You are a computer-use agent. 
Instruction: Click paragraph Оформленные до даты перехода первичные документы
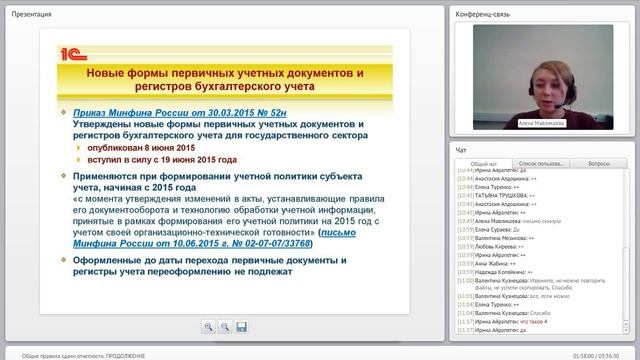pos(209,266)
